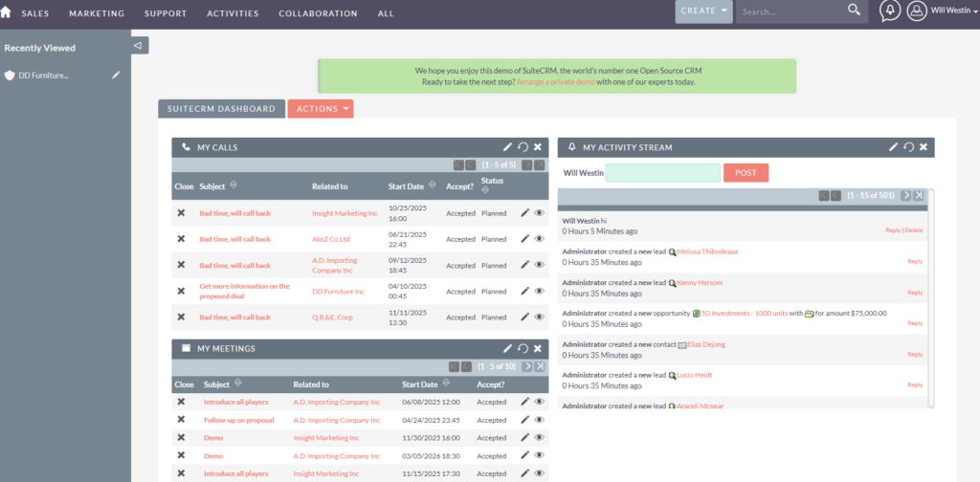The image size is (980, 482).
Task: Close the Follow-up on proposal meeting
Action: (x=181, y=420)
